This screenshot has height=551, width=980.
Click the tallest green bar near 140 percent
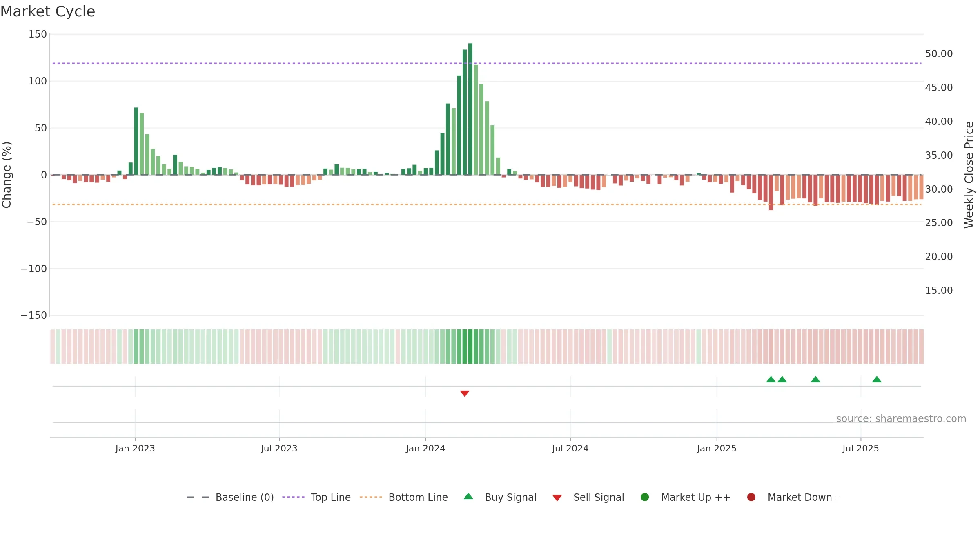tap(470, 109)
